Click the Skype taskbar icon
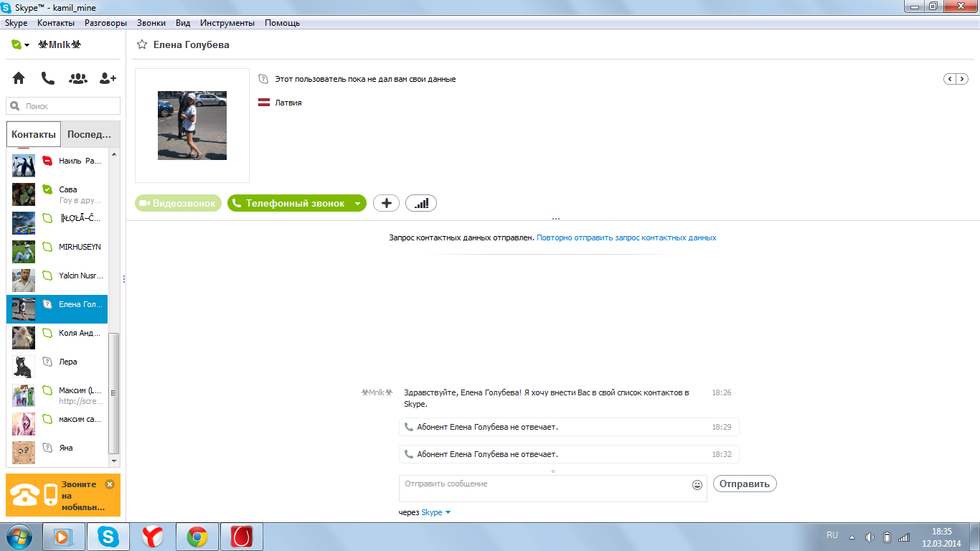The height and width of the screenshot is (551, 980). (x=108, y=537)
